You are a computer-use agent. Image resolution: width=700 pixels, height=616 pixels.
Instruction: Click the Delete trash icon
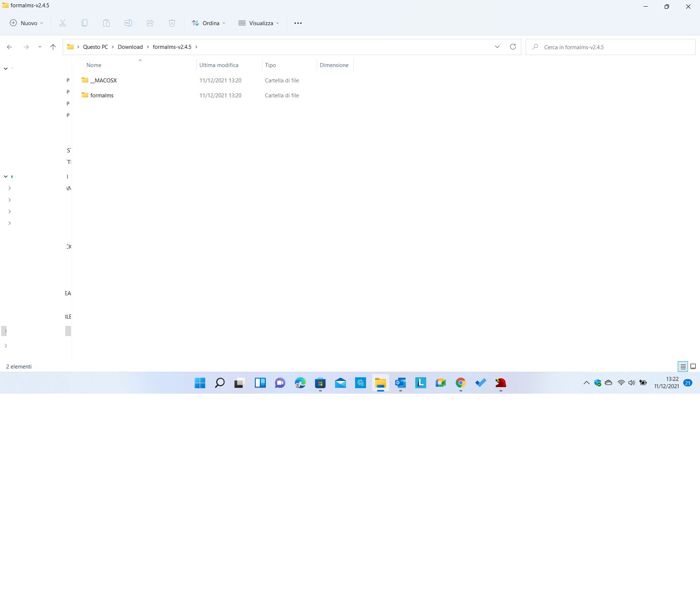coord(172,23)
